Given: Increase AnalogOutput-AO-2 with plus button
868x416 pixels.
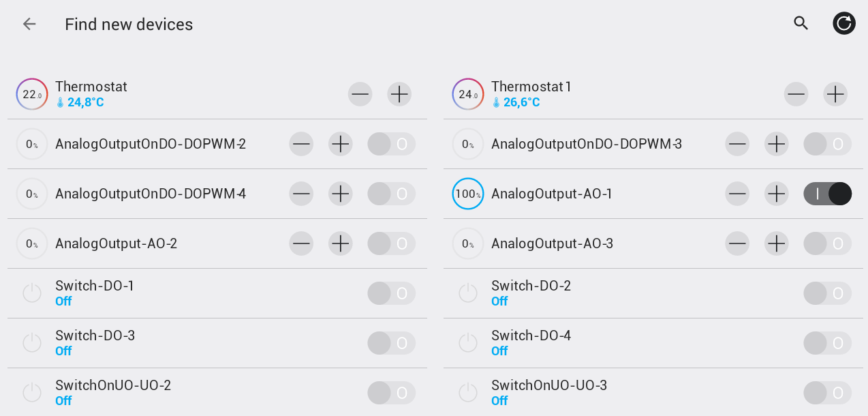Looking at the screenshot, I should tap(340, 243).
